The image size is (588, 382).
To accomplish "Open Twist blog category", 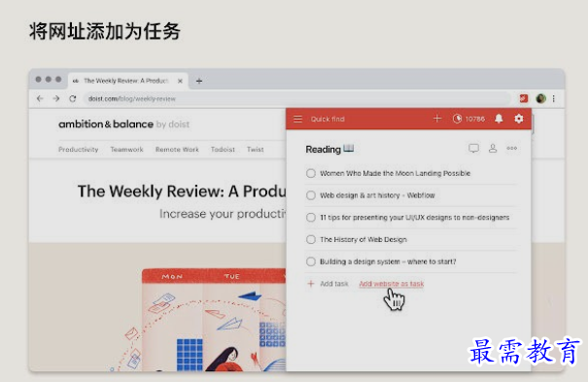I will tap(255, 149).
